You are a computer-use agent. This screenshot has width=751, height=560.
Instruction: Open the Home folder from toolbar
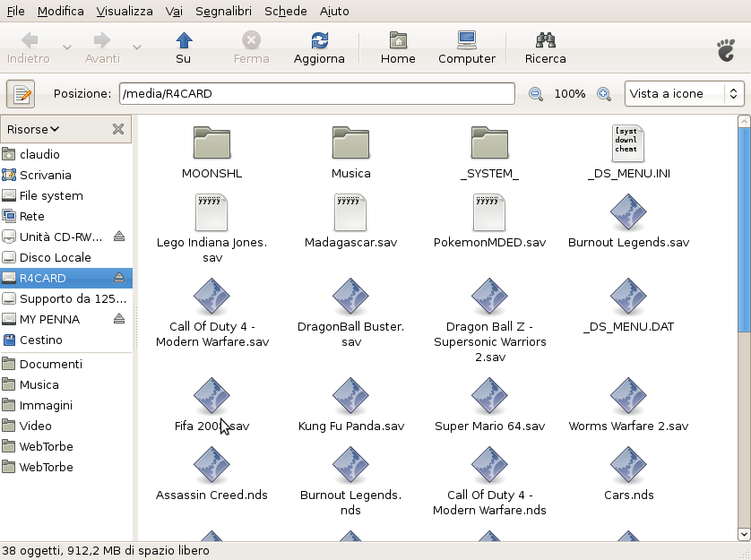[x=398, y=47]
